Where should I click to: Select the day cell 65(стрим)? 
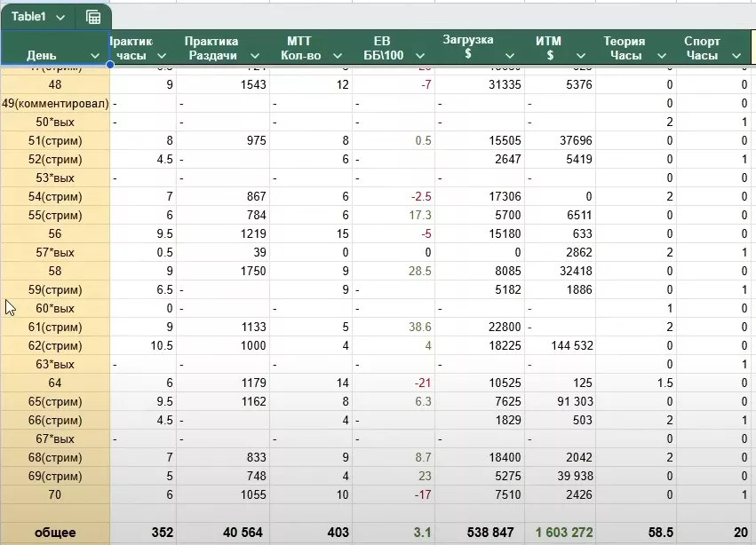tap(55, 401)
